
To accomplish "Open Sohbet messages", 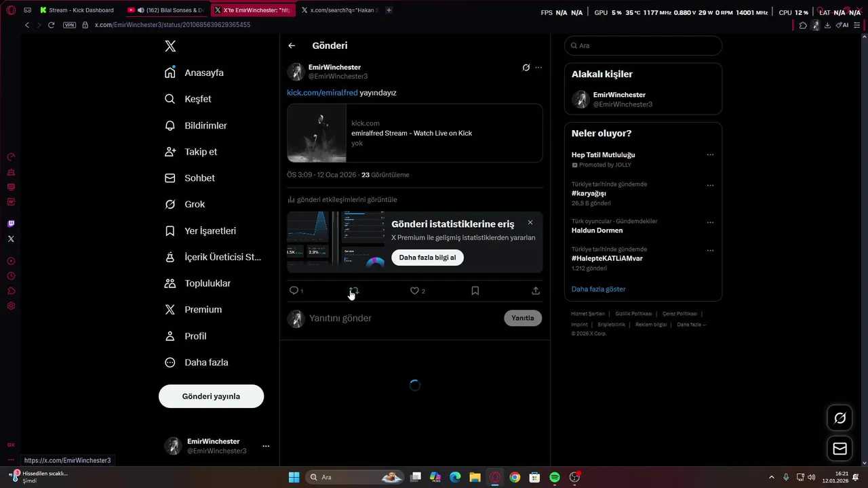I will click(x=190, y=178).
